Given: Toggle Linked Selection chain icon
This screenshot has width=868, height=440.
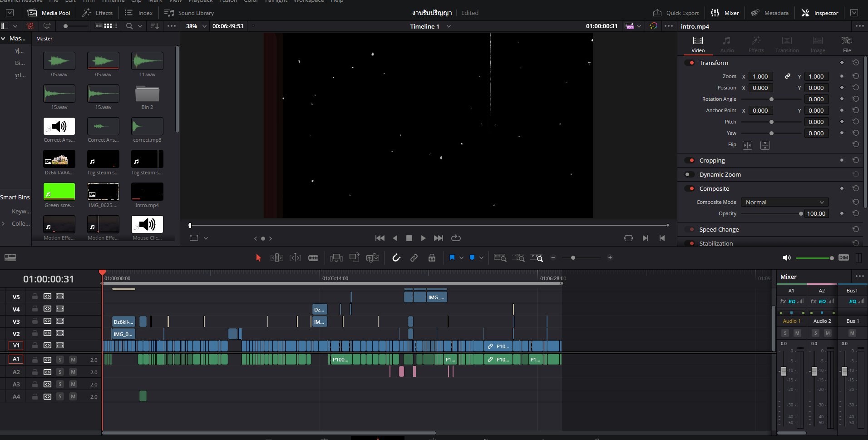Looking at the screenshot, I should (414, 258).
